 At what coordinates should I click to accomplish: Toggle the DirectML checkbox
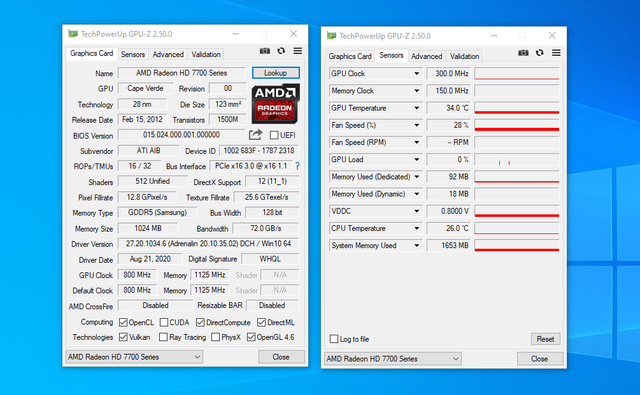pos(261,322)
